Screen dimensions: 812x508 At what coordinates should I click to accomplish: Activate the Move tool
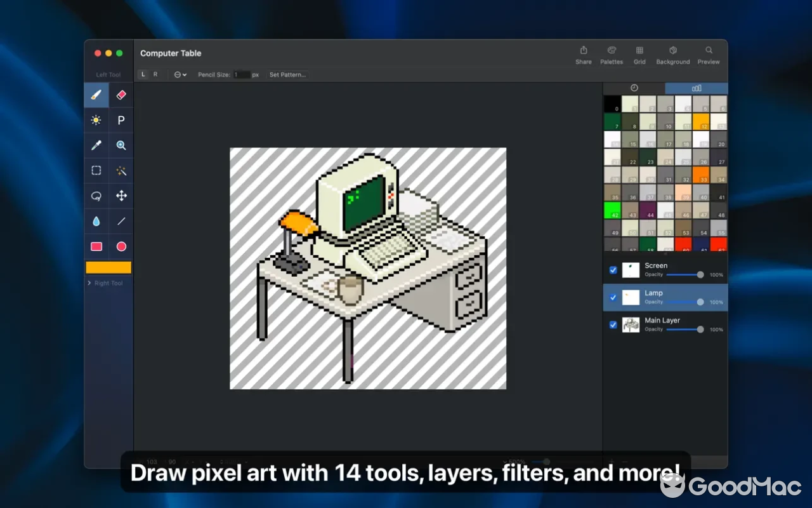[121, 196]
